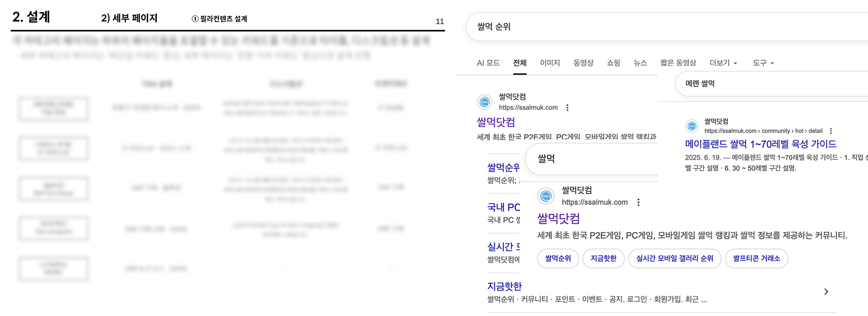Open the 더보기 dropdown in search tabs
This screenshot has width=868, height=316.
(724, 63)
